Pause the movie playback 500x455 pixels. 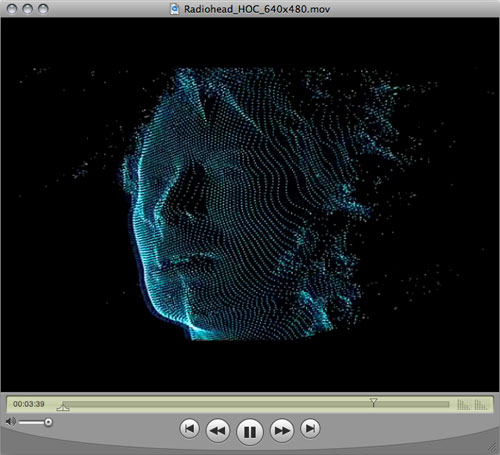tap(250, 432)
